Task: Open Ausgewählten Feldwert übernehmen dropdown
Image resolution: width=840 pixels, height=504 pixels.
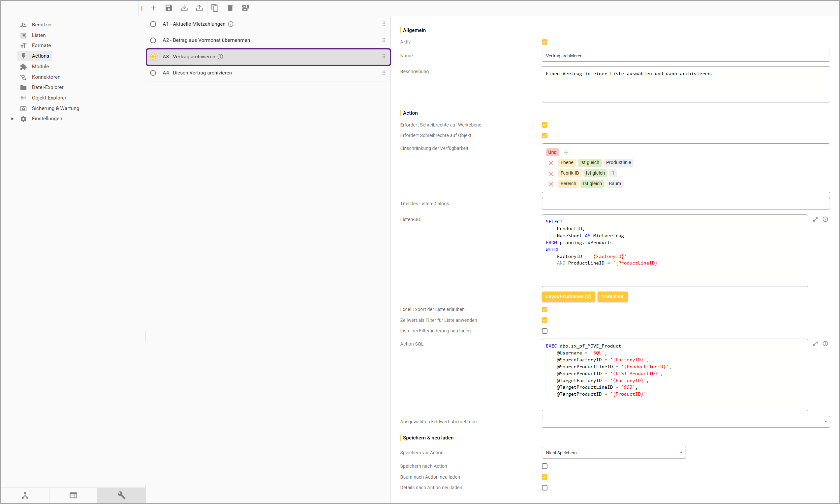Action: [685, 421]
